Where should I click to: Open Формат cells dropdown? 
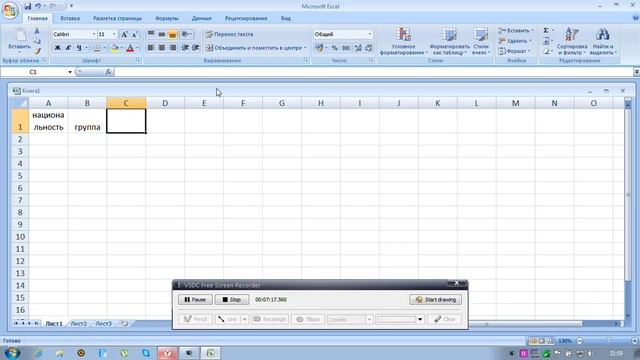[514, 51]
